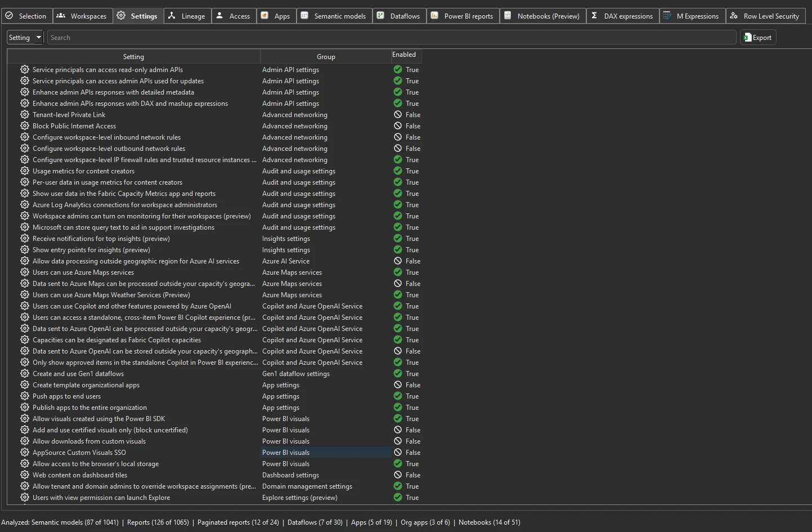812x532 pixels.
Task: Click the M Expressions tab icon
Action: pyautogui.click(x=667, y=16)
